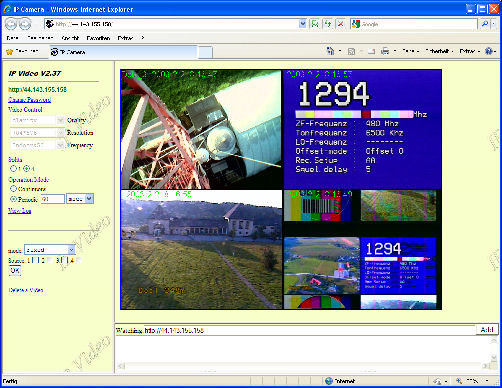Click the vertical scrollbar down arrow in watch list

point(494,358)
